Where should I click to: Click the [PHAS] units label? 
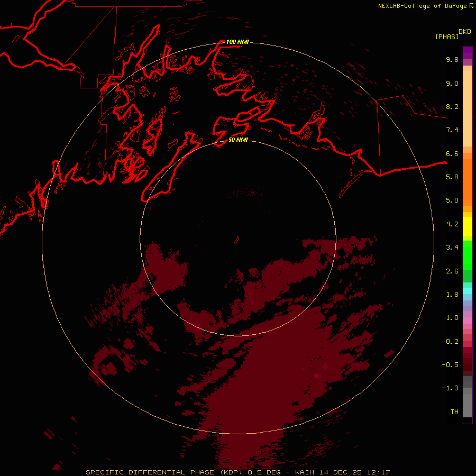[x=447, y=36]
